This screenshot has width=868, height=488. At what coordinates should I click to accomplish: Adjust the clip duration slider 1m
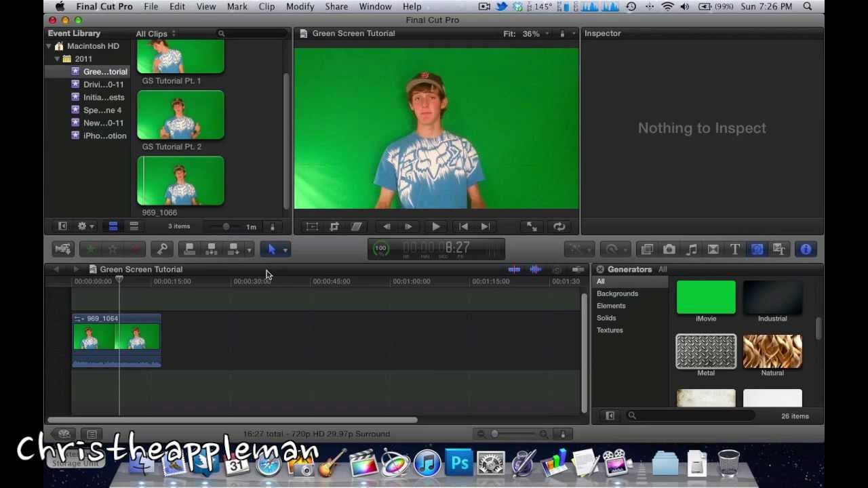click(x=226, y=227)
